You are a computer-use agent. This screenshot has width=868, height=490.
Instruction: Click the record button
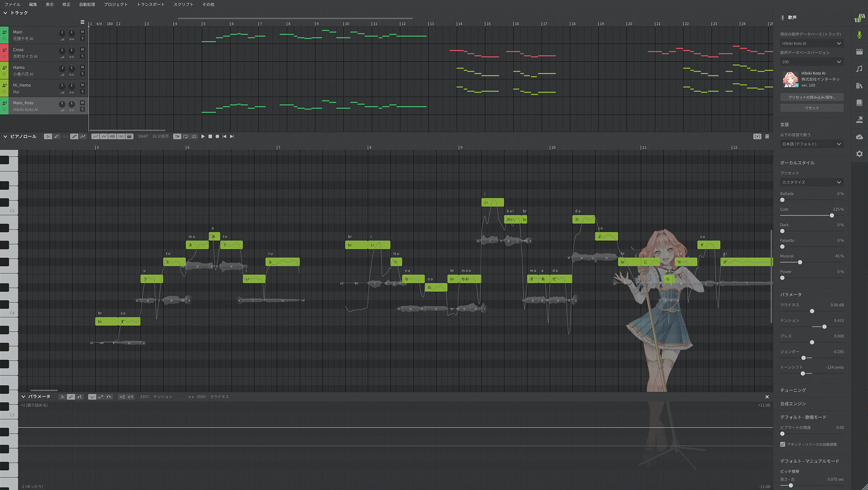217,137
